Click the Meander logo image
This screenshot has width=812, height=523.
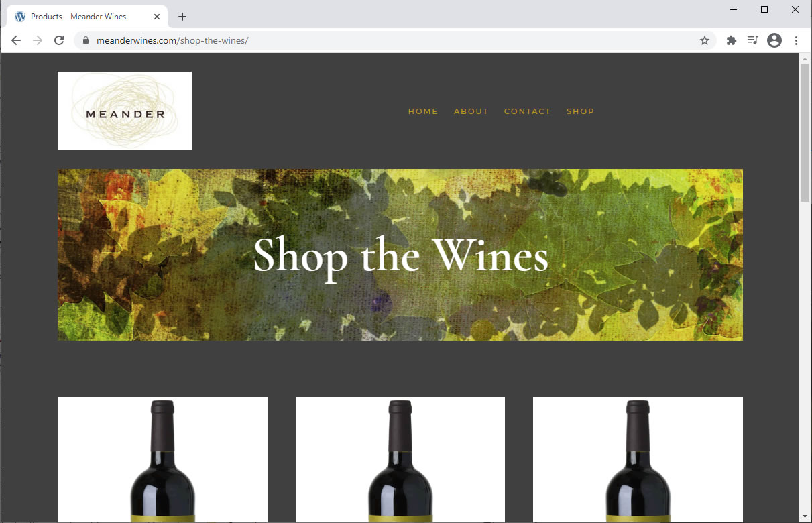tap(125, 111)
